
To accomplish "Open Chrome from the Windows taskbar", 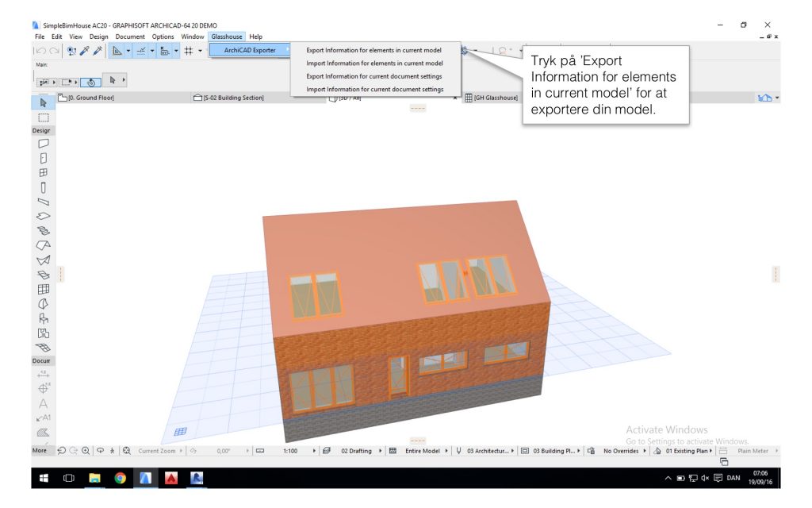I will coord(121,478).
